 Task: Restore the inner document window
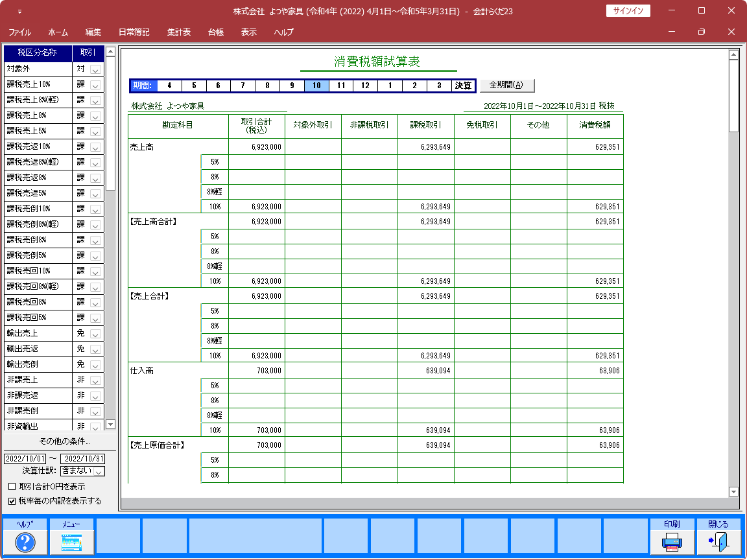point(701,32)
